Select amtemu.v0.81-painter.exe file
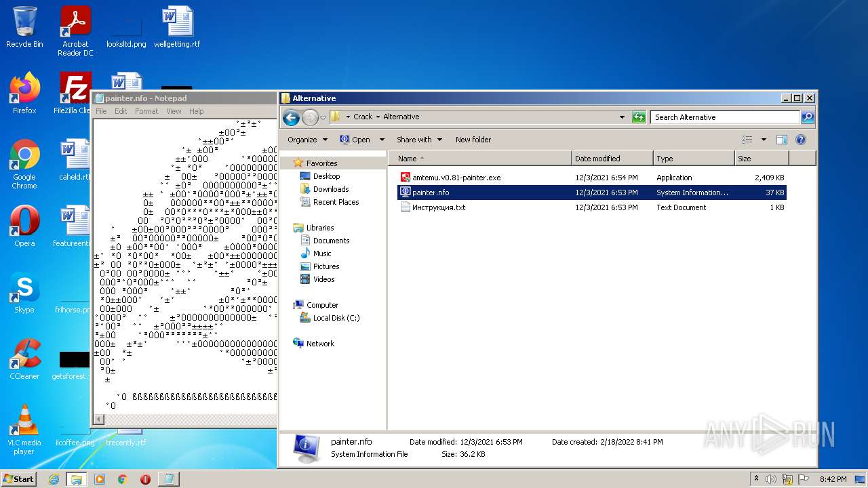 (456, 178)
